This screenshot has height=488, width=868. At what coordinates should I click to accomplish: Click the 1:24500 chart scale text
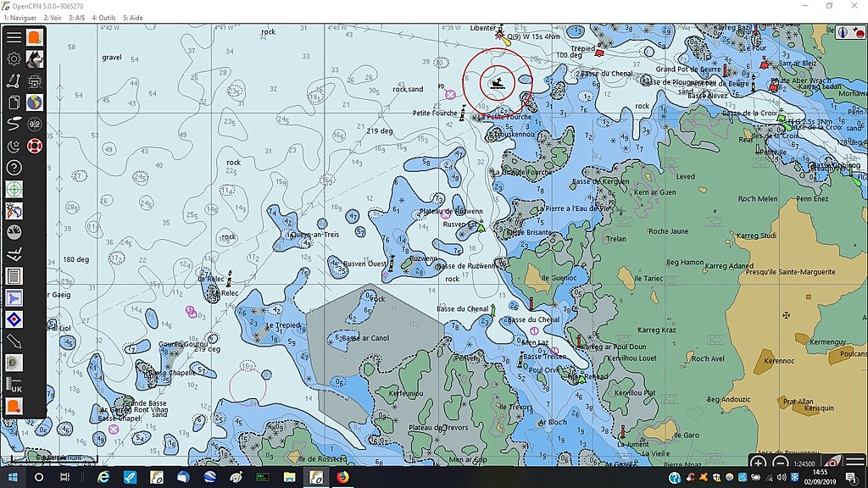coord(804,463)
